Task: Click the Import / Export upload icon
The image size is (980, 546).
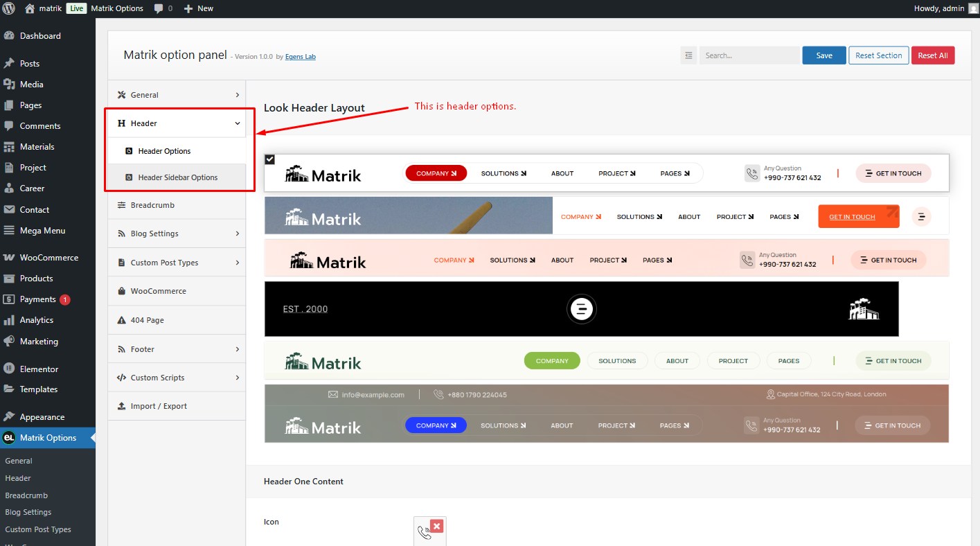Action: coord(122,406)
